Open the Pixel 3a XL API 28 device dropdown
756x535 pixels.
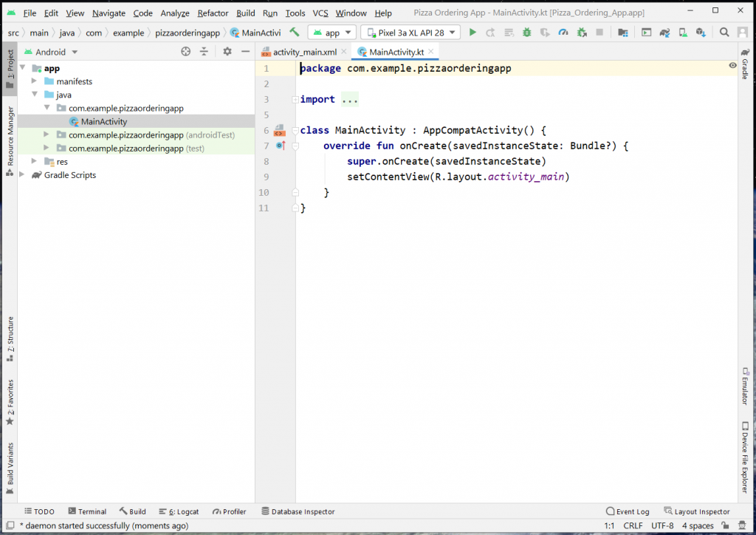tap(410, 33)
